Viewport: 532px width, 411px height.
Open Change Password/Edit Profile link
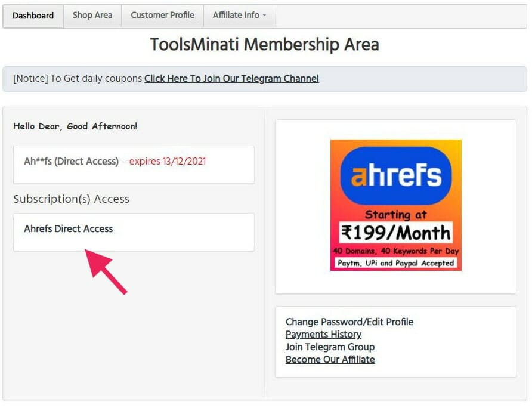pos(349,322)
